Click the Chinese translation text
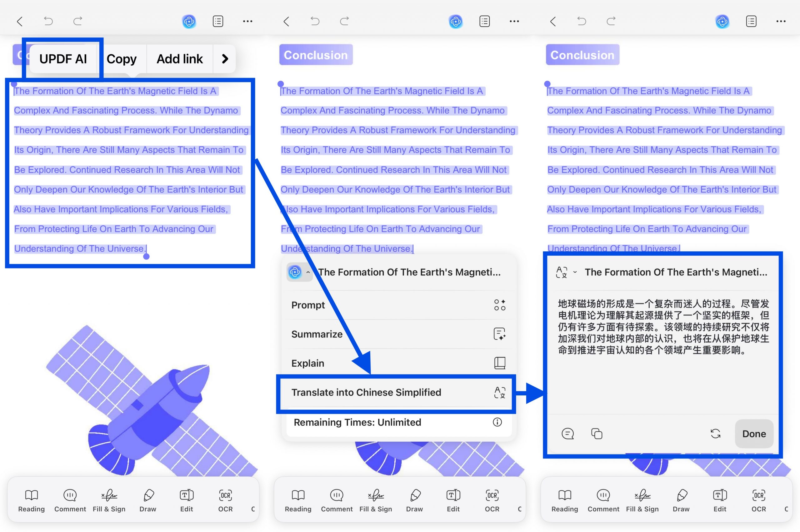The image size is (800, 532). 663,326
